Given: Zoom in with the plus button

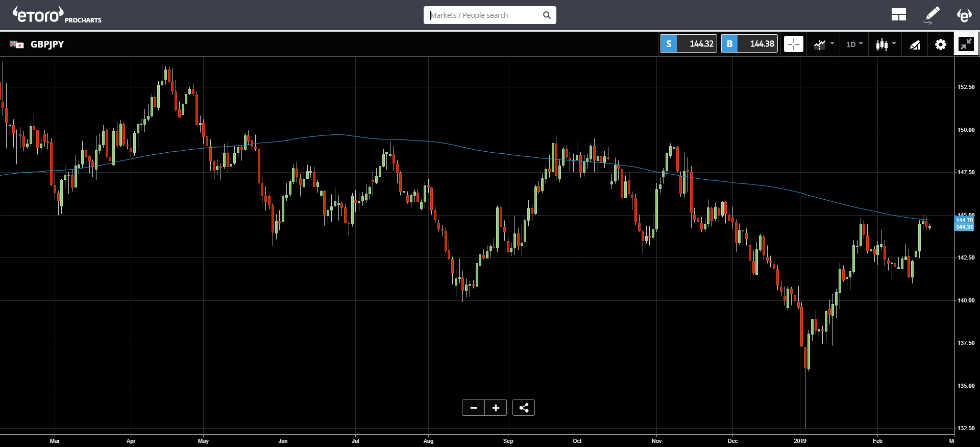Looking at the screenshot, I should tap(496, 408).
